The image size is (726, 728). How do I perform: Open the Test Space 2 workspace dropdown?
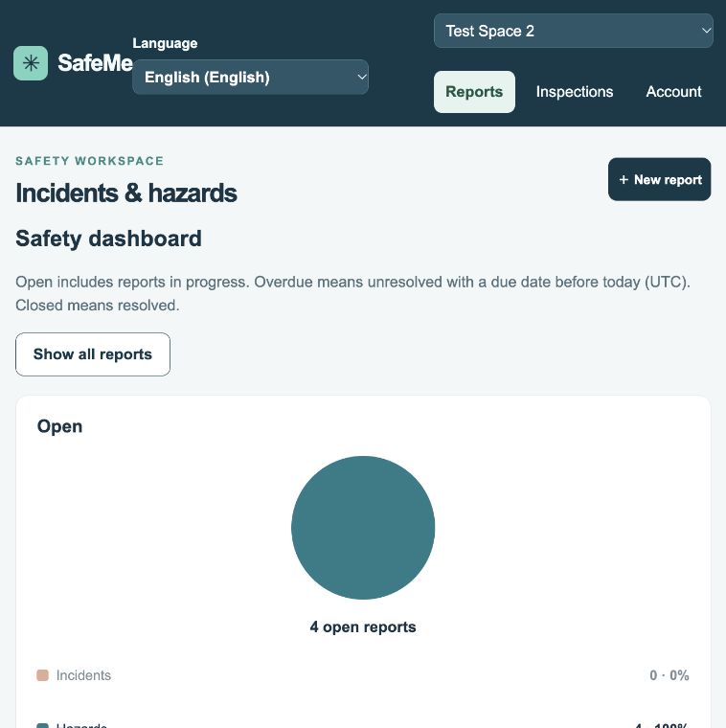click(574, 31)
